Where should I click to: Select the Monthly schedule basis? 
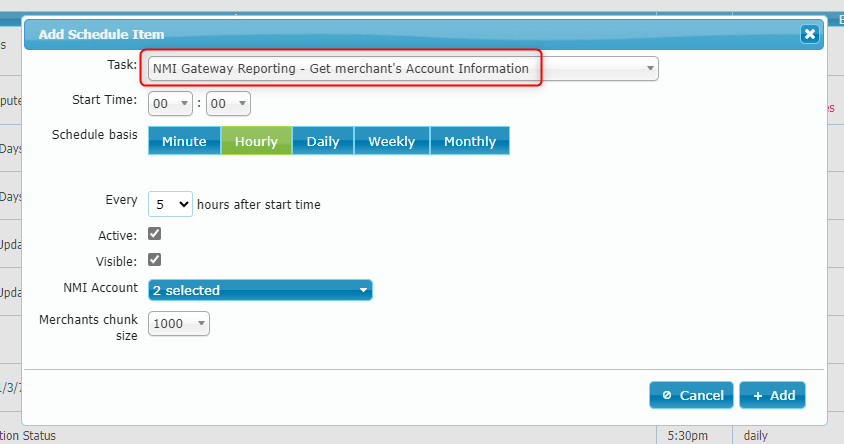[x=470, y=141]
